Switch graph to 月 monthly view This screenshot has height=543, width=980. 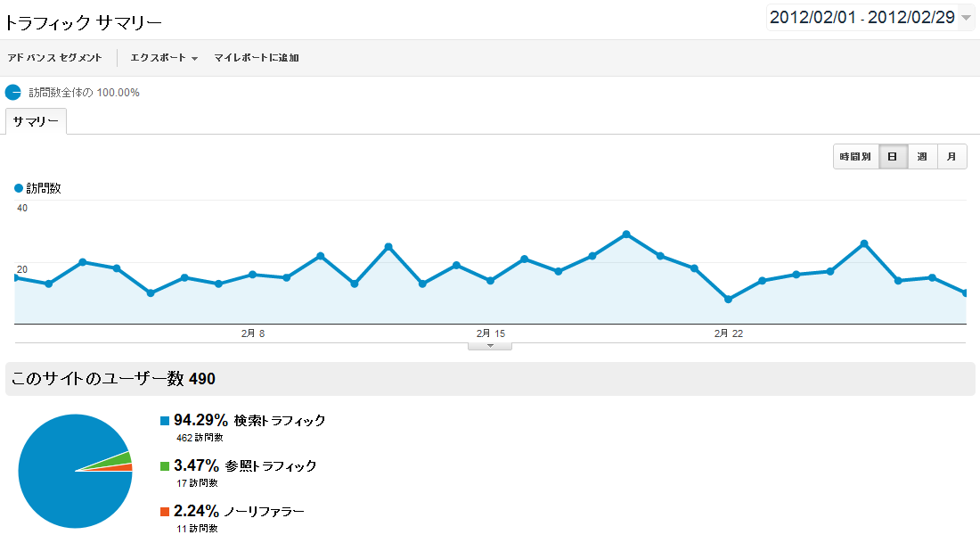[951, 158]
